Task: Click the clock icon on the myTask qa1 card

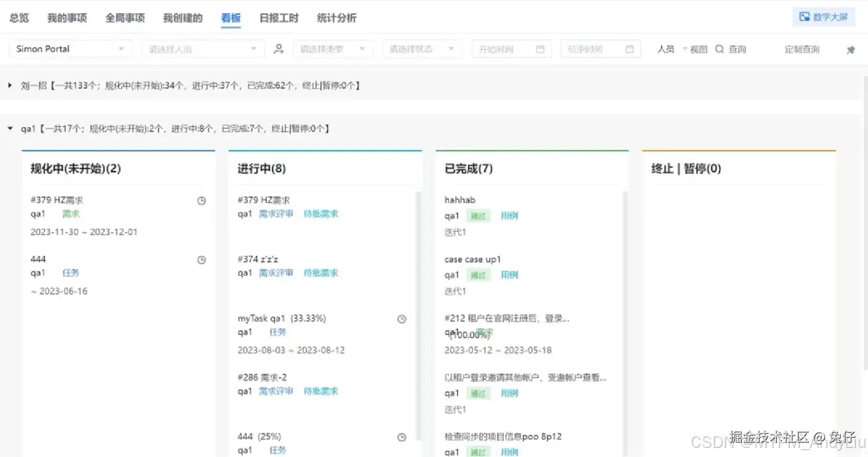Action: click(402, 319)
